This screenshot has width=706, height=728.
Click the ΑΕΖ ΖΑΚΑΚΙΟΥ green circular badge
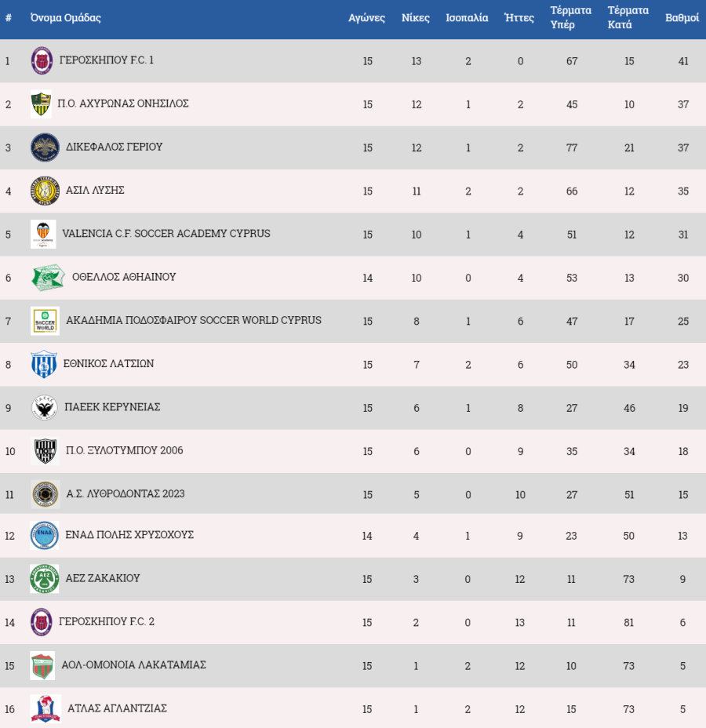[45, 578]
